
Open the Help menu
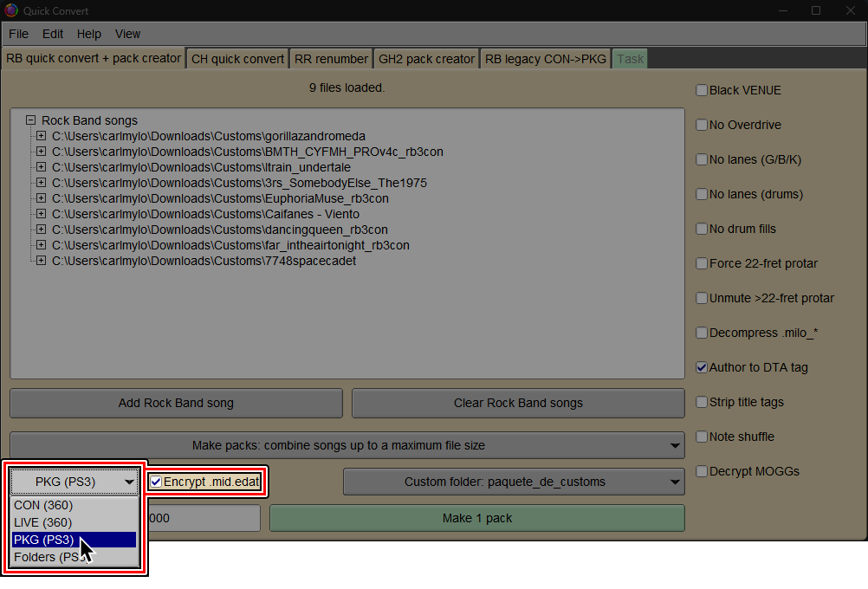click(x=88, y=34)
